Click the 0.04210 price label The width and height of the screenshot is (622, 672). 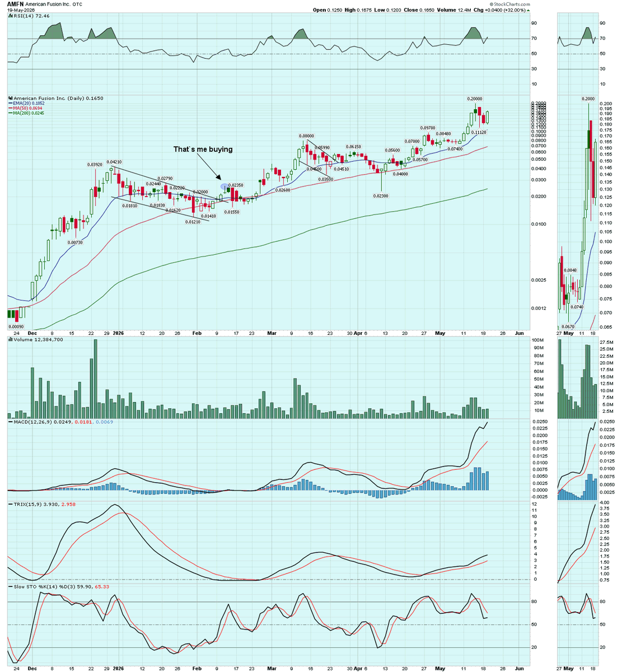pos(115,162)
